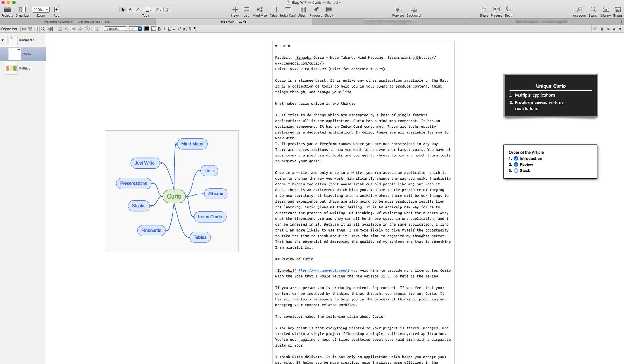Screen dimensions: 624x364
Task: Switch to Welcome to Curio 11 tab
Action: tap(77, 22)
